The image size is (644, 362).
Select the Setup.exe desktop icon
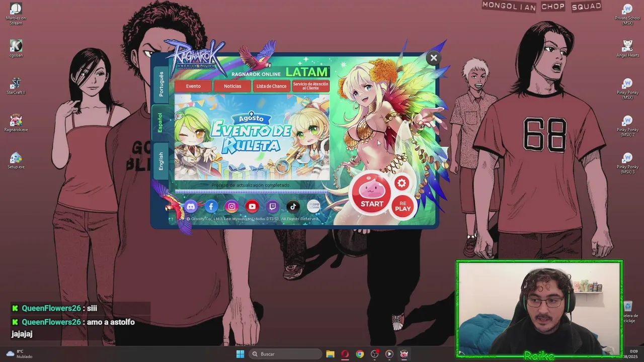pos(16,160)
